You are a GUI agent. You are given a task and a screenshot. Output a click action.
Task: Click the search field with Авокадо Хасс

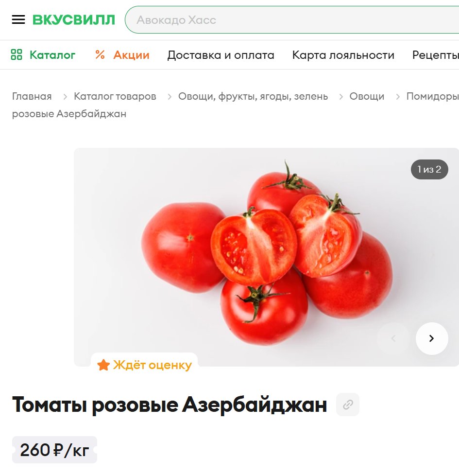292,20
